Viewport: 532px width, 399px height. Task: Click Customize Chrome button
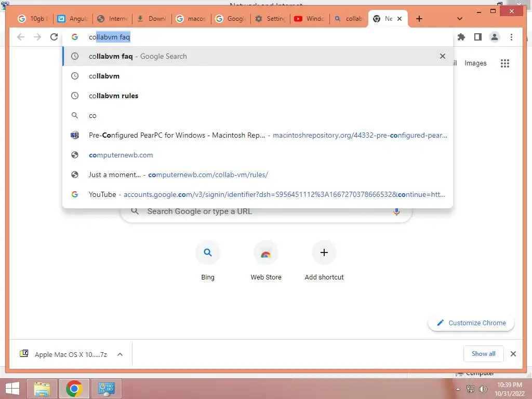[x=471, y=323]
